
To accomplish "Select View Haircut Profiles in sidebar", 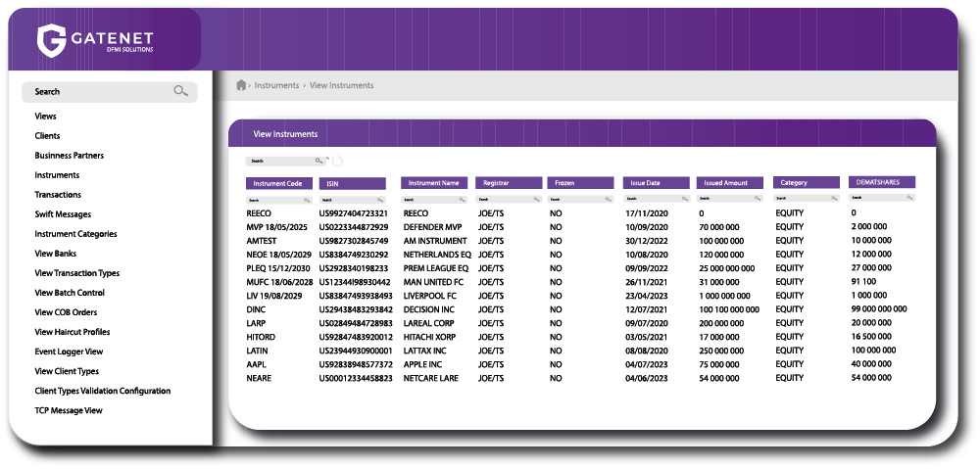I will point(73,332).
